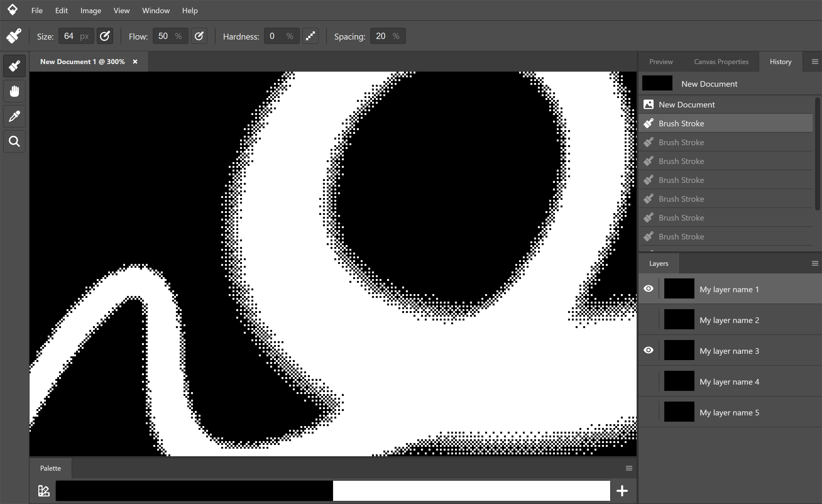This screenshot has height=504, width=822.
Task: Select the white color swatch in the palette
Action: 472,490
